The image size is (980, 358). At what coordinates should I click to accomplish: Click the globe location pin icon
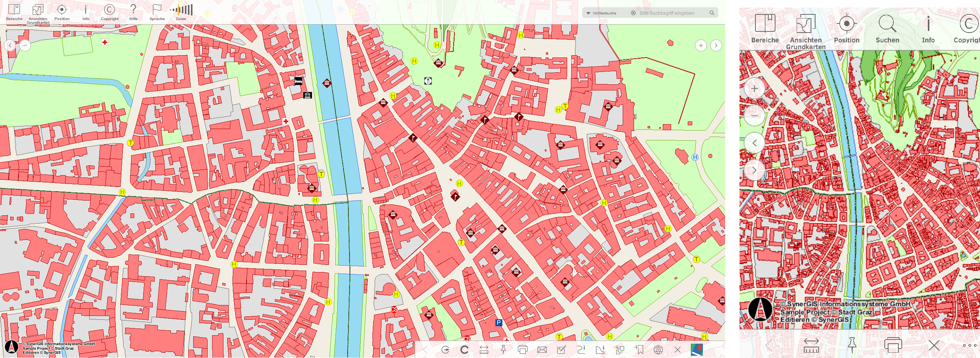click(x=658, y=350)
